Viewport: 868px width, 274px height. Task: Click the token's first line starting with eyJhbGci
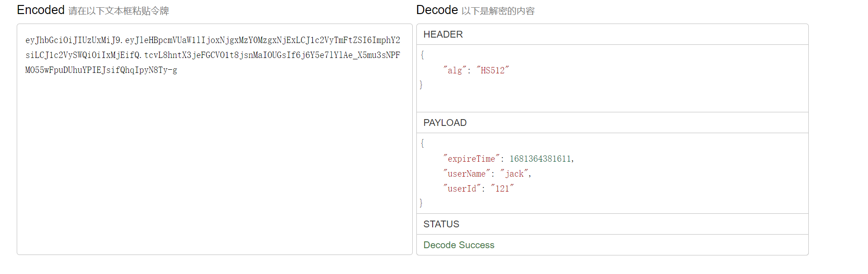point(212,40)
